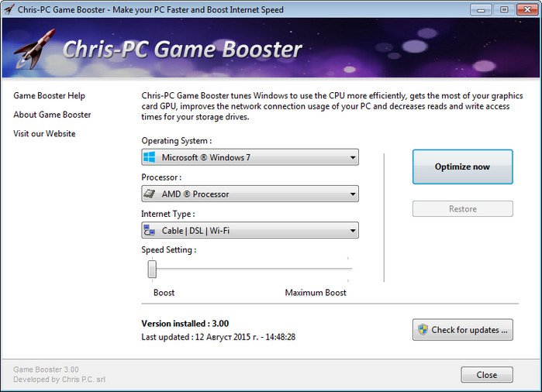Select the 'Microsoft ® Windows 7' text
The image size is (542, 392).
click(205, 157)
